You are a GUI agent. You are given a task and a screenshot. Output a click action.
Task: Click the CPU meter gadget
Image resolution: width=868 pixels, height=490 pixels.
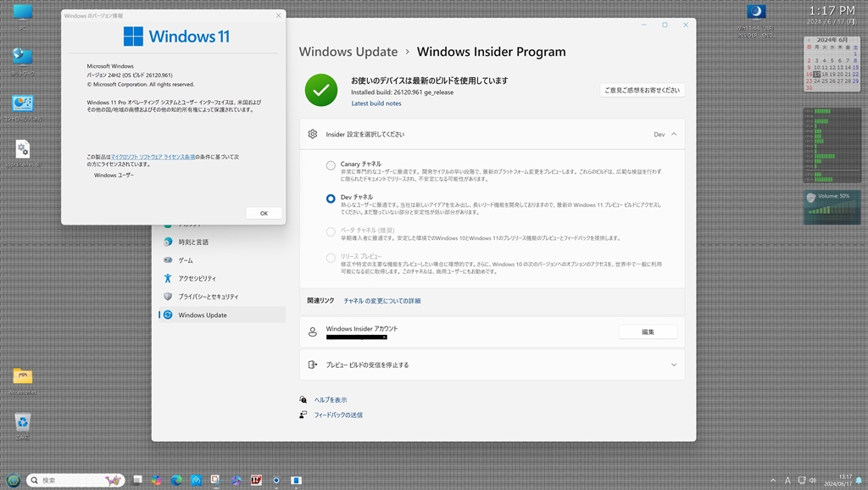(x=832, y=145)
